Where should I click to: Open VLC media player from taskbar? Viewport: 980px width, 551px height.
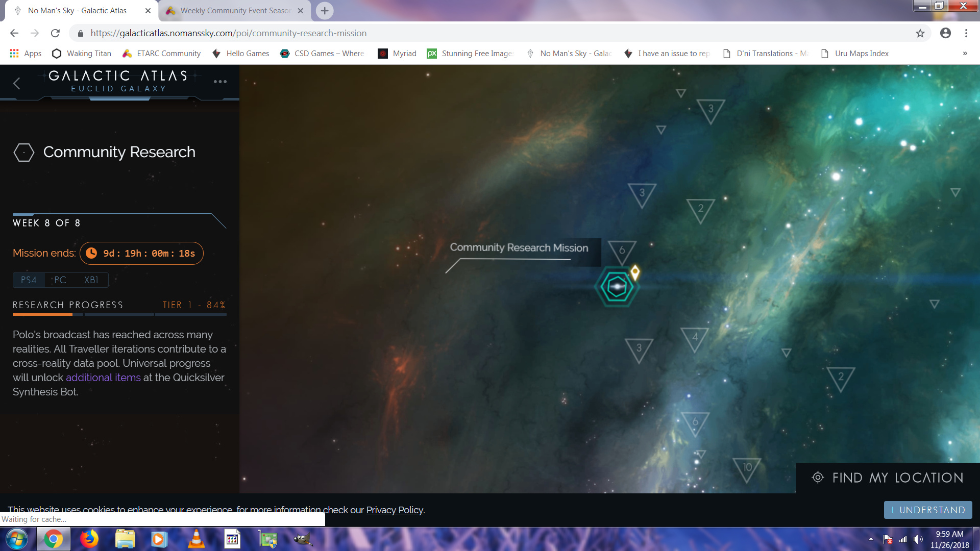(x=197, y=539)
